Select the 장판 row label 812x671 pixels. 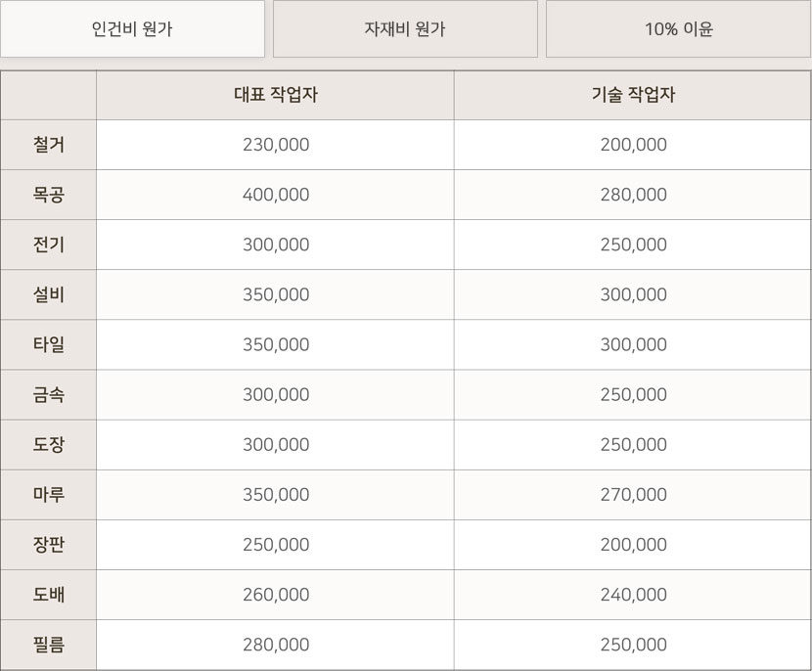(49, 545)
